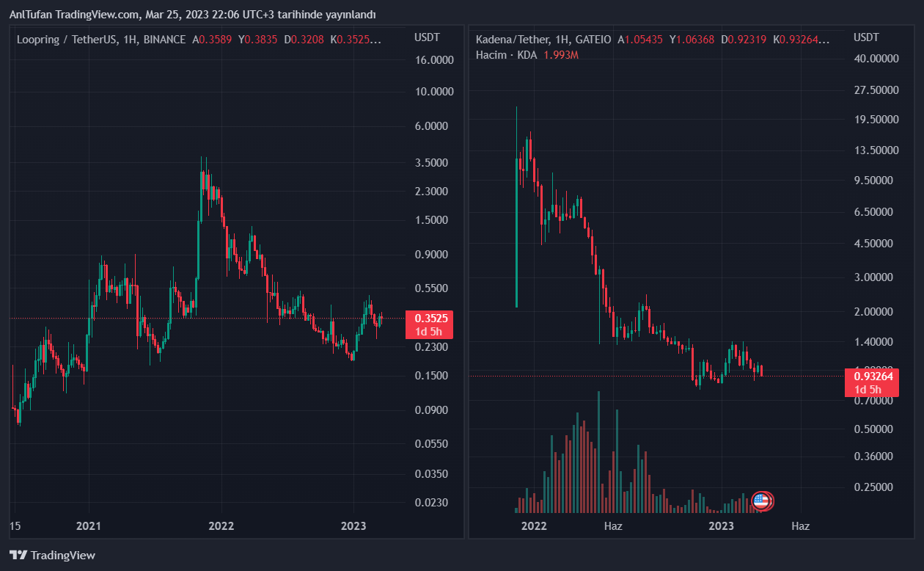The image size is (924, 571).
Task: Click the TradingView wordmark text at bottom
Action: point(63,556)
